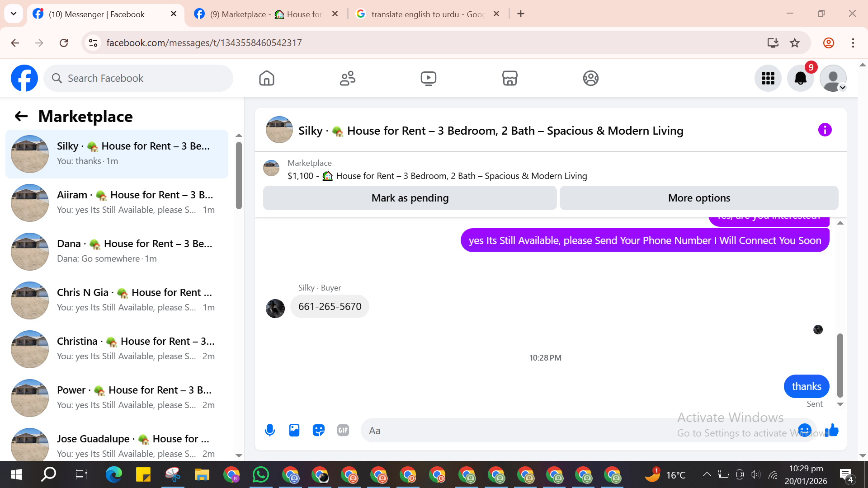Open the Facebook menu grid icon
868x488 pixels.
[x=768, y=78]
